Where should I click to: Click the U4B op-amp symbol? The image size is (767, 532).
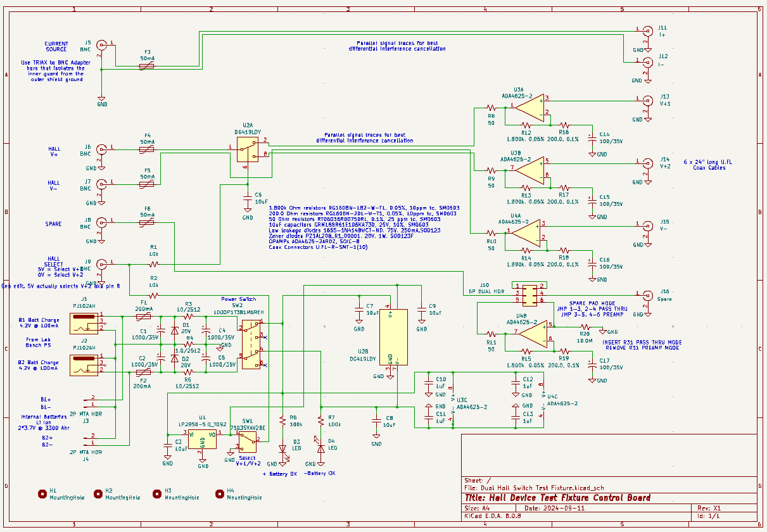(533, 332)
